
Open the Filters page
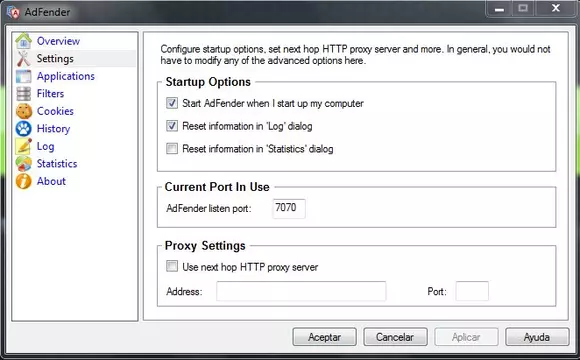click(x=50, y=94)
